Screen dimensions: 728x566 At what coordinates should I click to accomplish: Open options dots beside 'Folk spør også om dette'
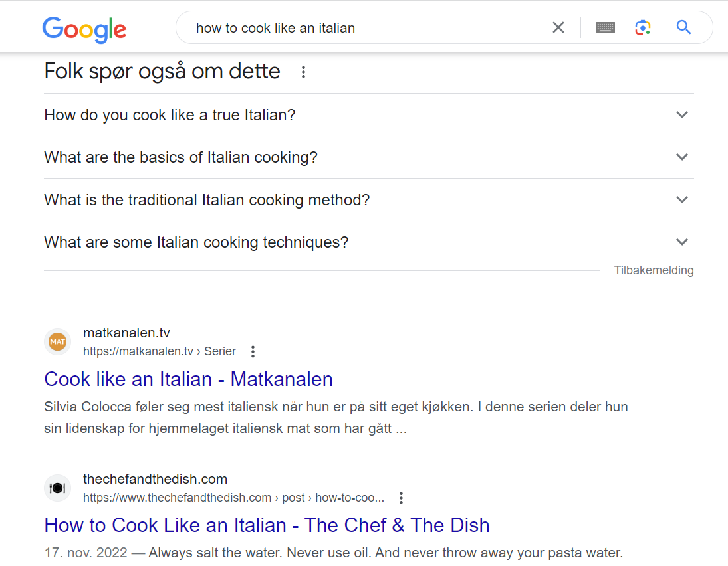pos(303,72)
